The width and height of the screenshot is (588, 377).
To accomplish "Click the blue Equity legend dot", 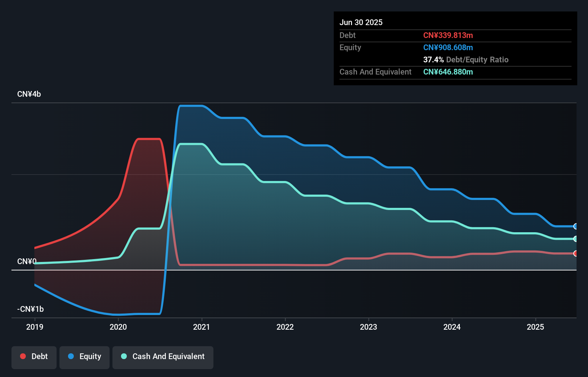I will point(71,356).
